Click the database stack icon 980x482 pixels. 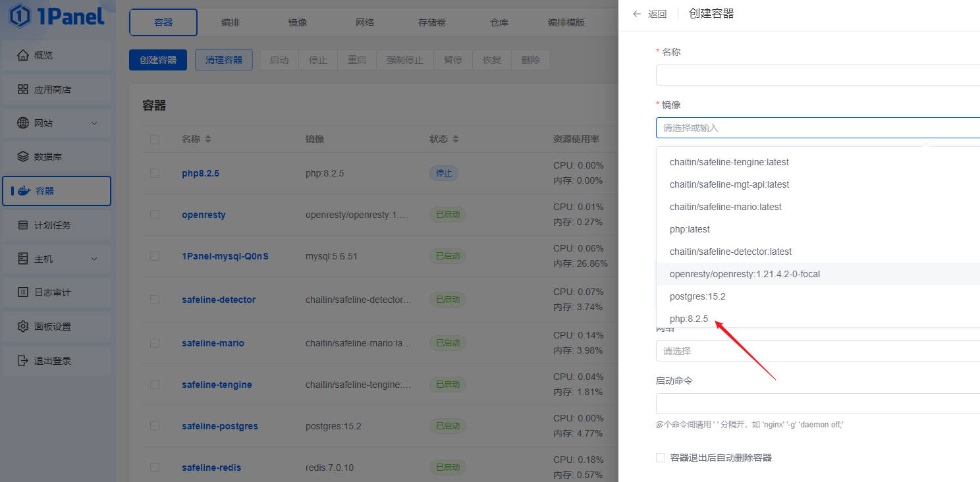[x=23, y=157]
